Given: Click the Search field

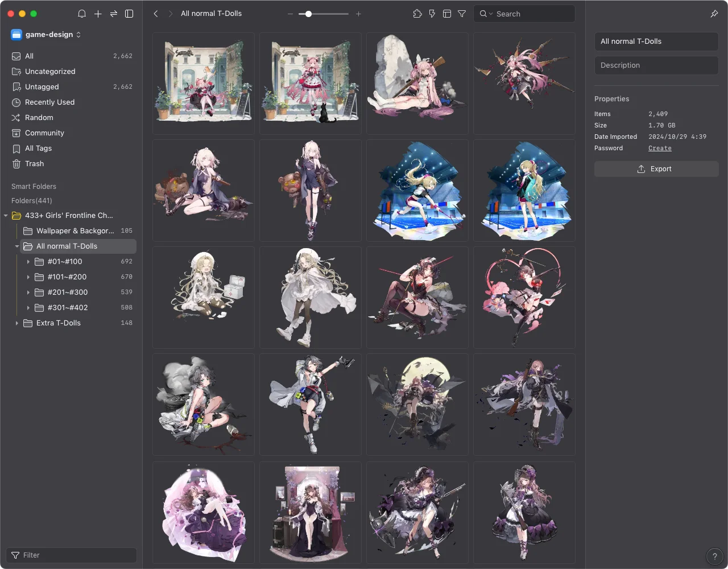Looking at the screenshot, I should click(x=524, y=14).
